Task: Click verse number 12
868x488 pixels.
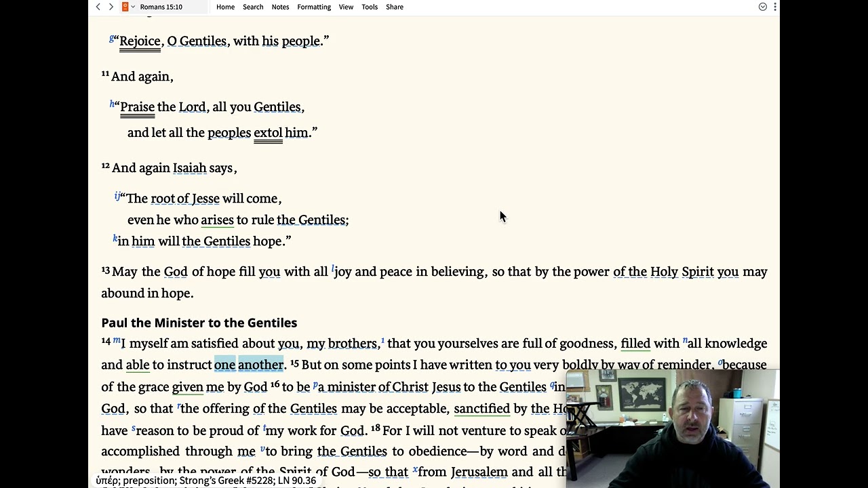Action: tap(106, 166)
